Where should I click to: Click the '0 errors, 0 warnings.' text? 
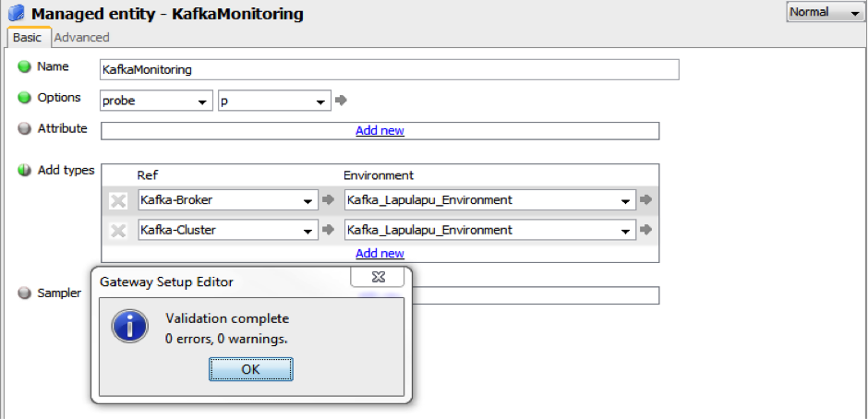[x=226, y=339]
